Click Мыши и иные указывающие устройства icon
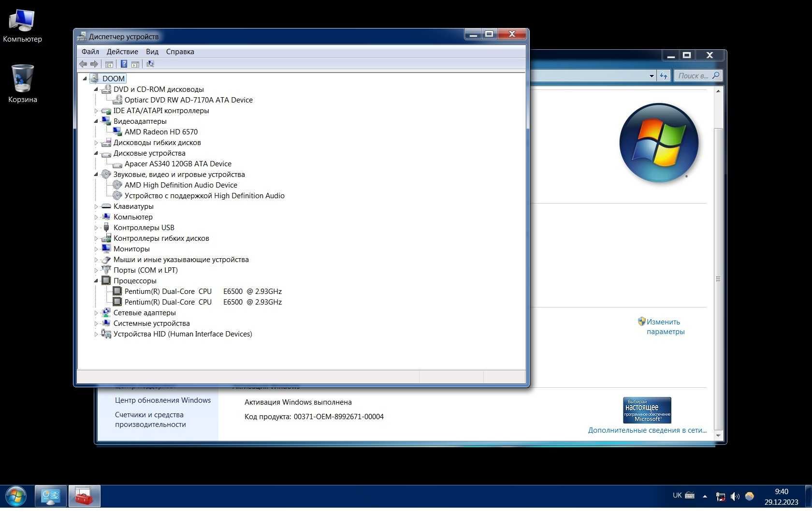 [106, 259]
